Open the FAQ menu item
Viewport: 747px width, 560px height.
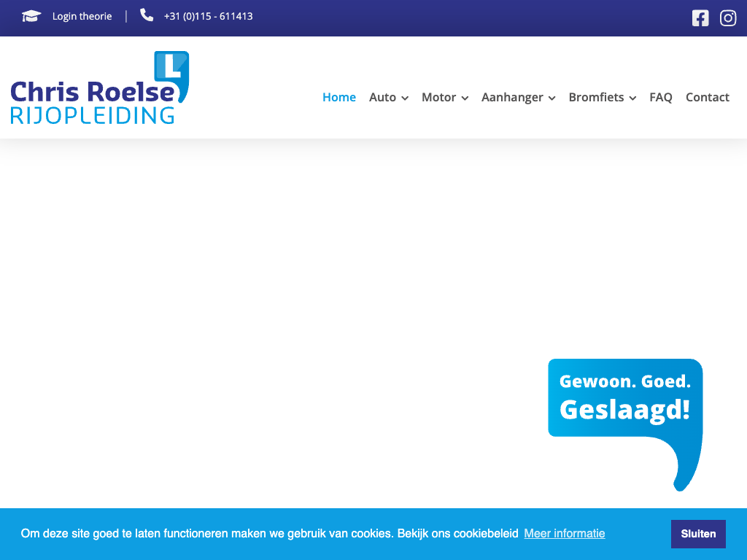[x=661, y=97]
